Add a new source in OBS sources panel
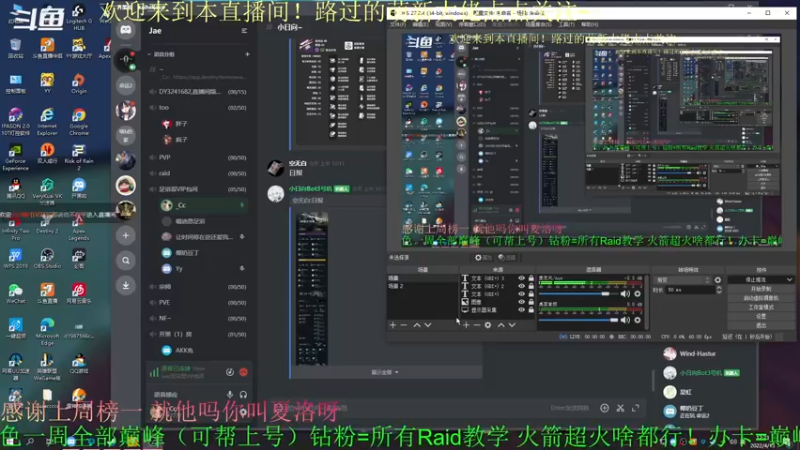The height and width of the screenshot is (450, 800). (466, 325)
